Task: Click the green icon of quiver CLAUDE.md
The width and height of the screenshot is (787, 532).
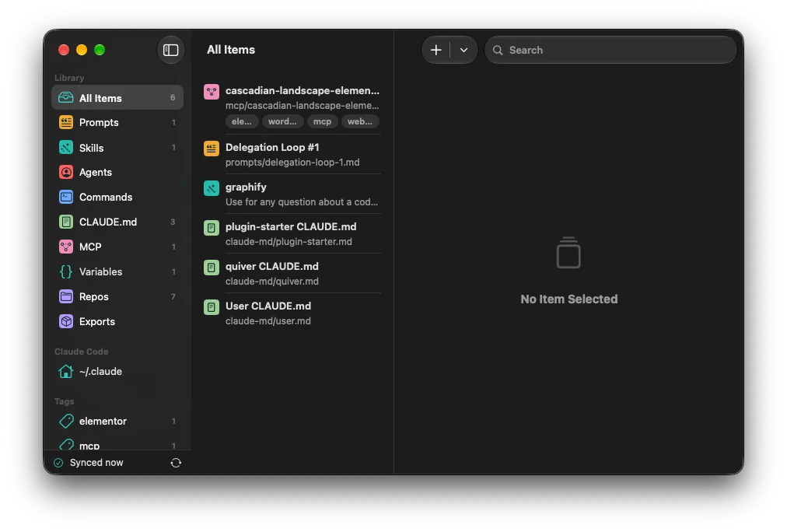Action: (x=212, y=267)
